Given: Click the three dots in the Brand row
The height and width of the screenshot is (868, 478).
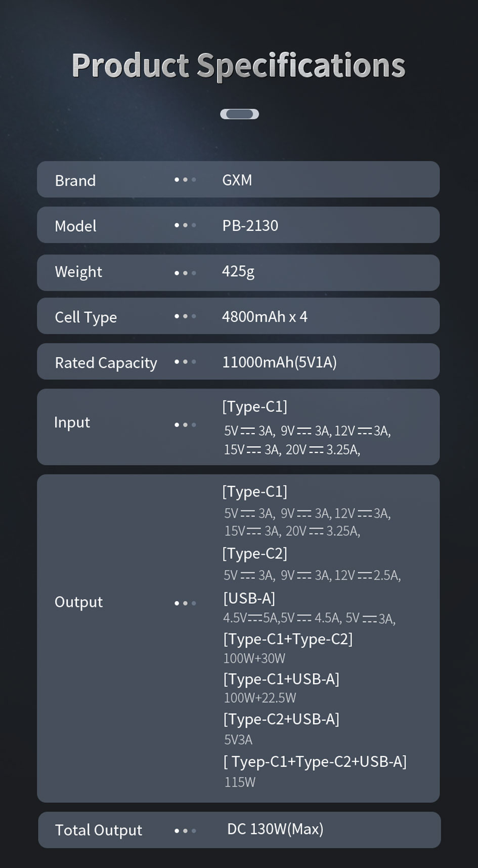Looking at the screenshot, I should [185, 180].
